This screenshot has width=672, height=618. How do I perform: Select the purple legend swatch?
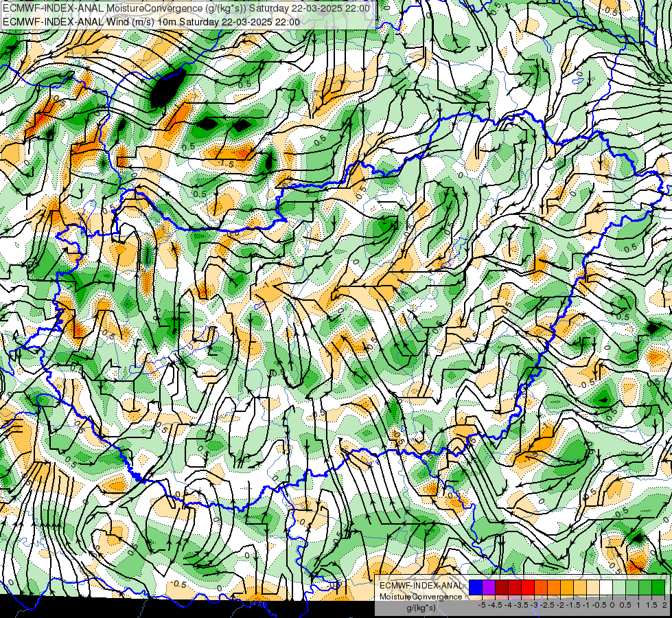point(489,588)
